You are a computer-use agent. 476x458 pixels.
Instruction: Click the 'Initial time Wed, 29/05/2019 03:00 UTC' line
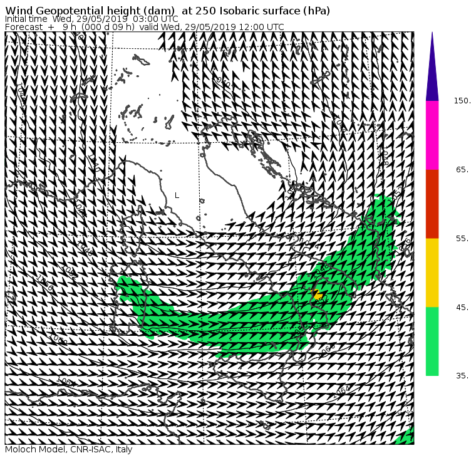point(91,19)
